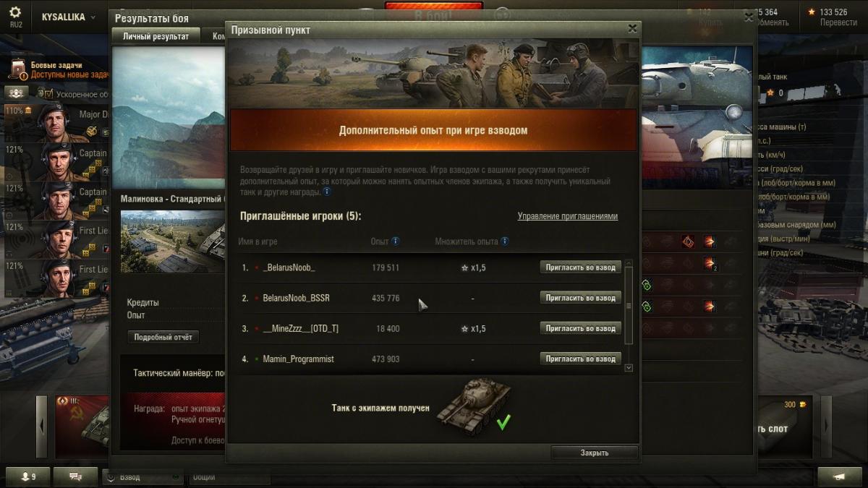Click the info icon next to Опыт column
Screen dimensions: 868x488
396,241
